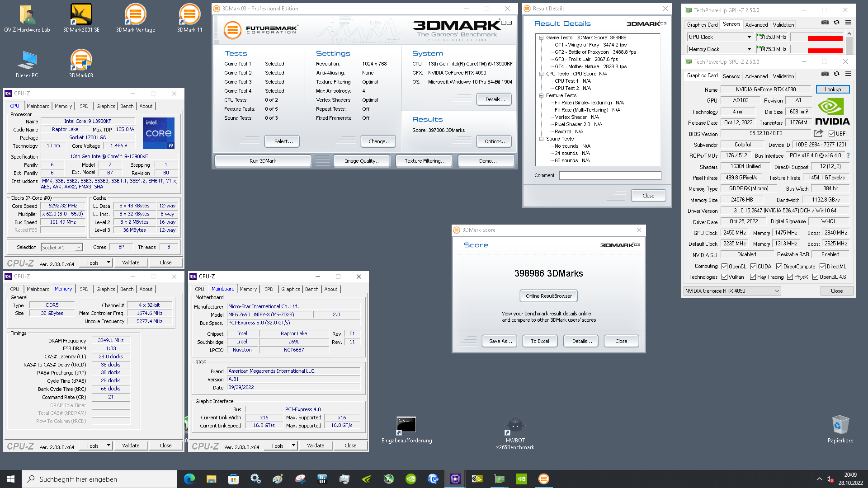Toggle the Vulkan checkbox

(724, 277)
